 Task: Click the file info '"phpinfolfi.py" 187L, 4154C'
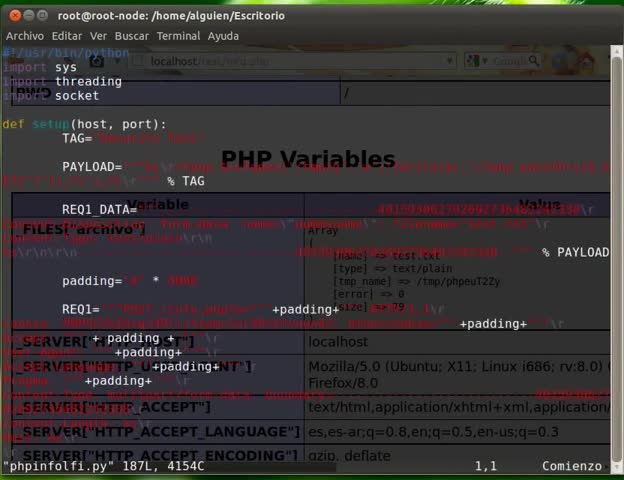103,466
